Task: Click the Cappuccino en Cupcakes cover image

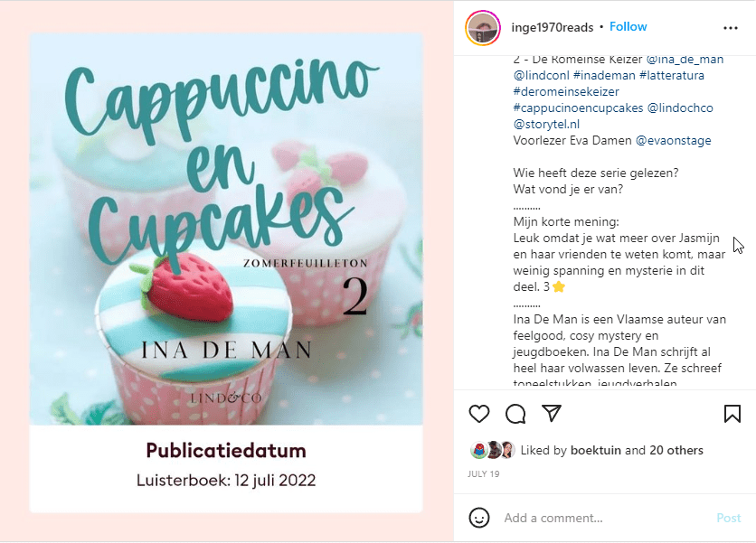Action: [226, 229]
